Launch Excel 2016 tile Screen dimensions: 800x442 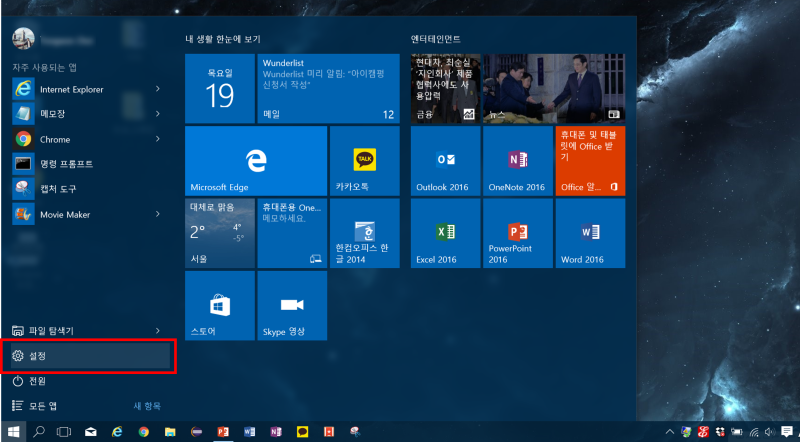[445, 234]
